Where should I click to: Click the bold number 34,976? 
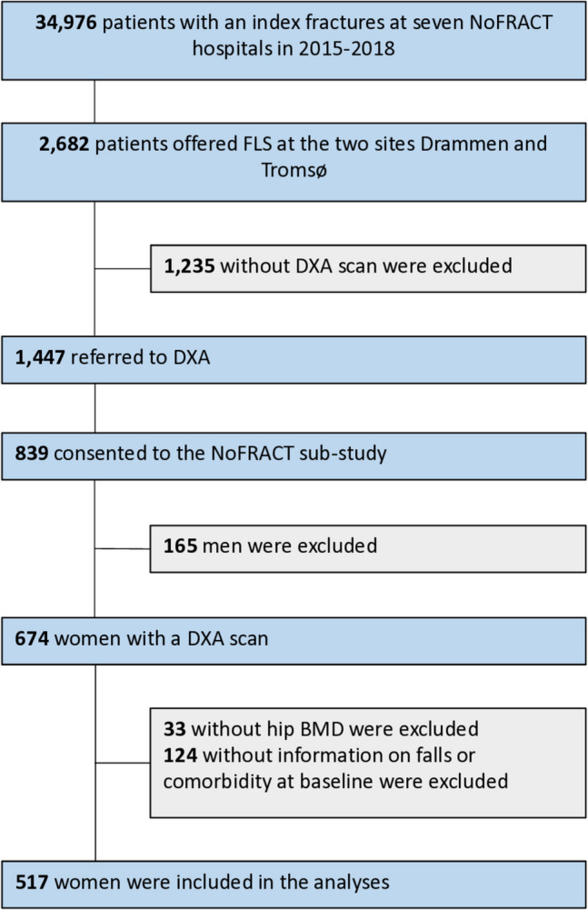click(67, 21)
